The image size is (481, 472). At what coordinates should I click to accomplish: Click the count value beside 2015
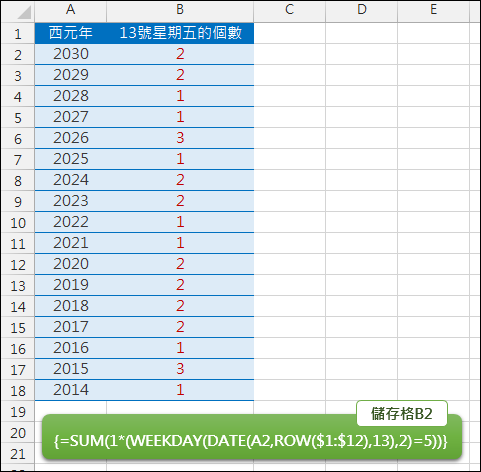[180, 369]
